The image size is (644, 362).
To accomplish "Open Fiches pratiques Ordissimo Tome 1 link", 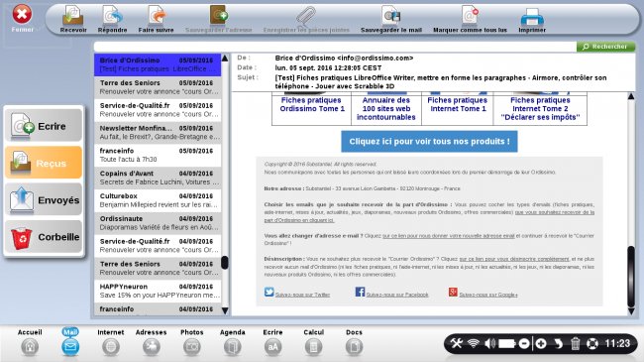I will [x=311, y=104].
